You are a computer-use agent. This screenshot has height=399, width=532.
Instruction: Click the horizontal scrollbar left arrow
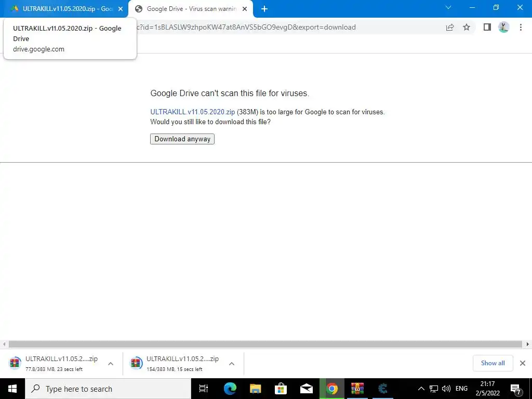coord(4,344)
